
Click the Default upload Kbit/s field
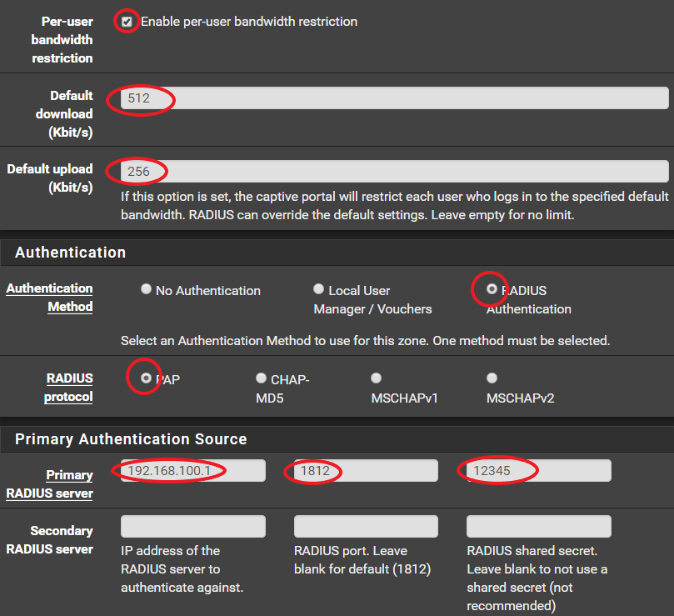pyautogui.click(x=394, y=172)
